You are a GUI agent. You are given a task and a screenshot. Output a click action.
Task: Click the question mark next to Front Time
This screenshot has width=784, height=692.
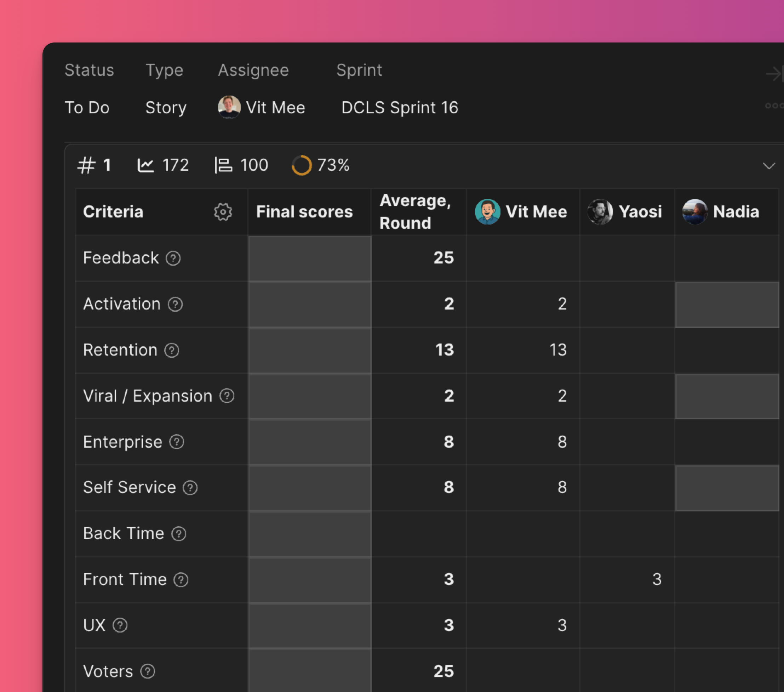(181, 580)
